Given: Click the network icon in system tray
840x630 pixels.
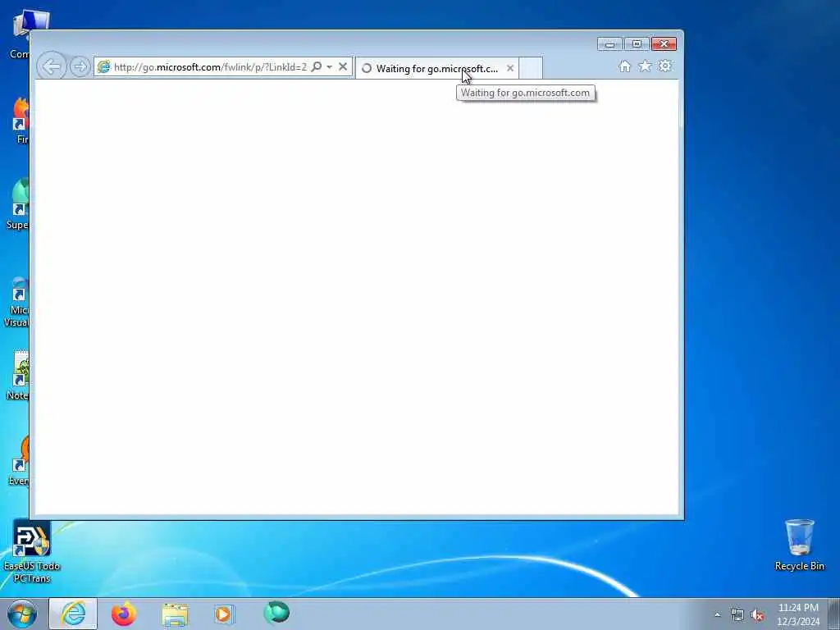Looking at the screenshot, I should click(737, 615).
